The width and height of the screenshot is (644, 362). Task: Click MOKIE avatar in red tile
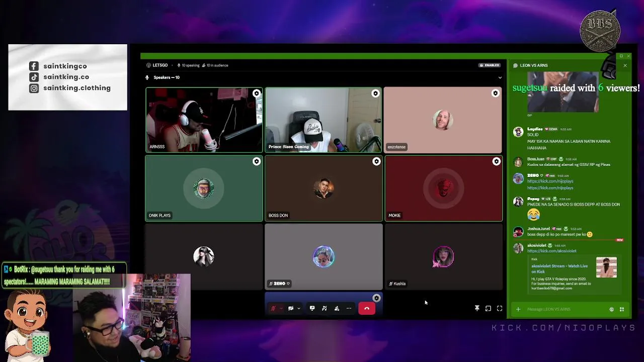(443, 189)
